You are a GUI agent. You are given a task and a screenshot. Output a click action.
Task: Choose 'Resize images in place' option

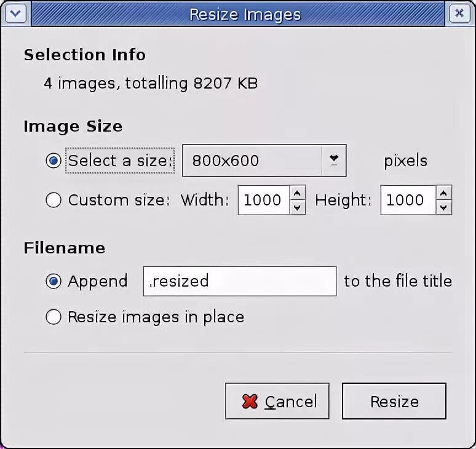(54, 317)
